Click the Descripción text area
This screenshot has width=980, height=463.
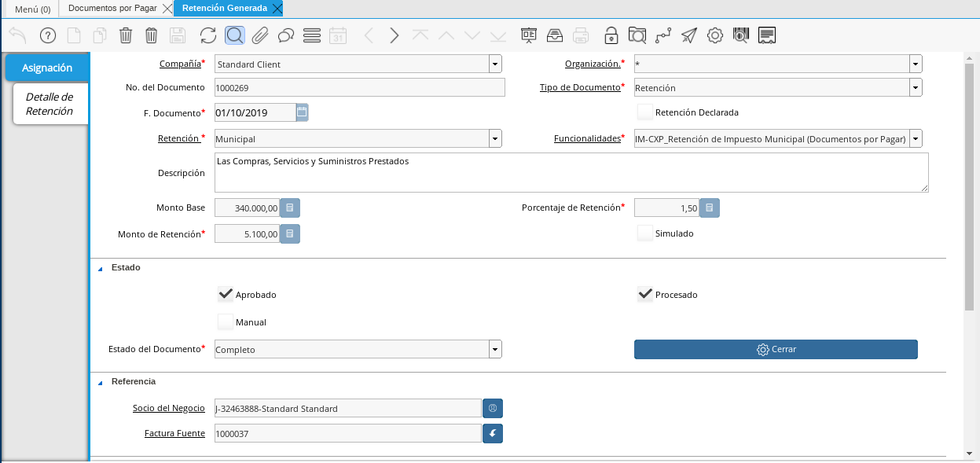(571, 172)
